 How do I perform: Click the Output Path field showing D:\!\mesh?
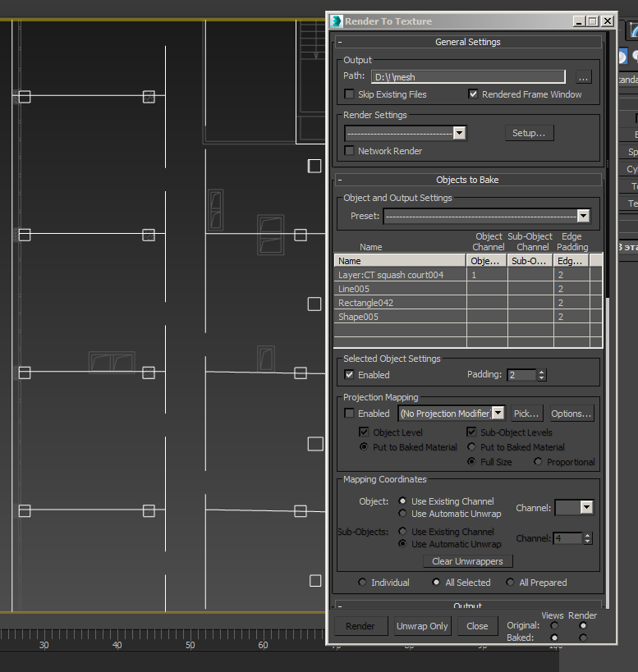click(468, 77)
